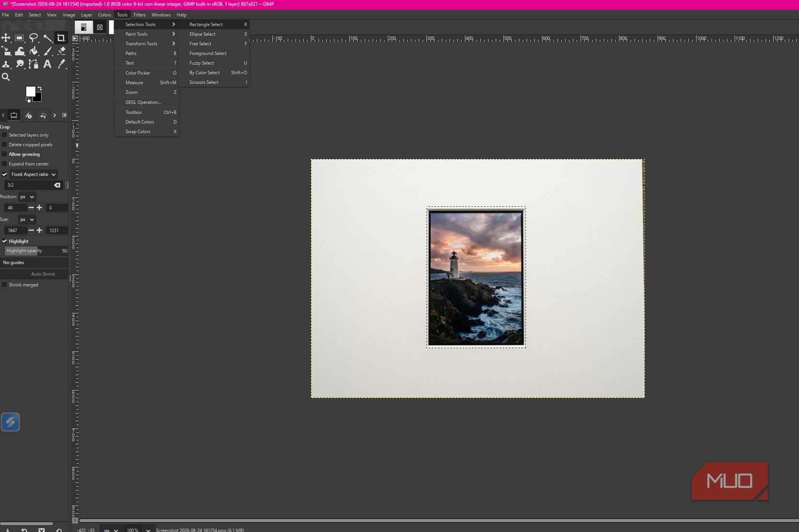The image size is (799, 532).
Task: Click the white foreground color swatch
Action: point(30,91)
